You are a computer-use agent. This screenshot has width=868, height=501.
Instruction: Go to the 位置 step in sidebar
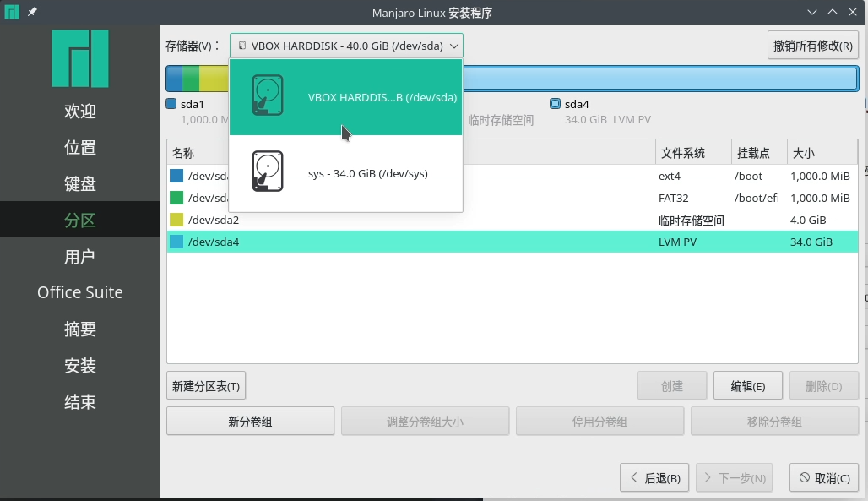click(80, 147)
